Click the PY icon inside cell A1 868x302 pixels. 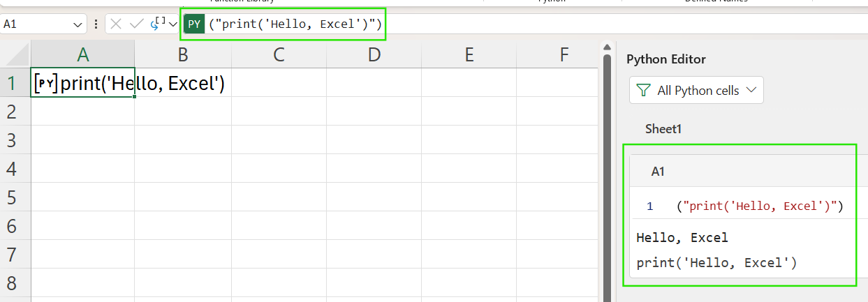[46, 84]
